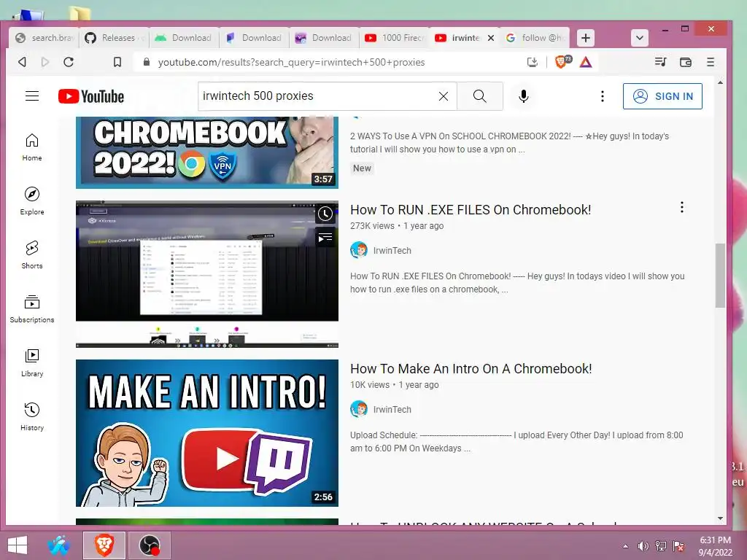
Task: Go back with the browser back arrow
Action: click(22, 62)
